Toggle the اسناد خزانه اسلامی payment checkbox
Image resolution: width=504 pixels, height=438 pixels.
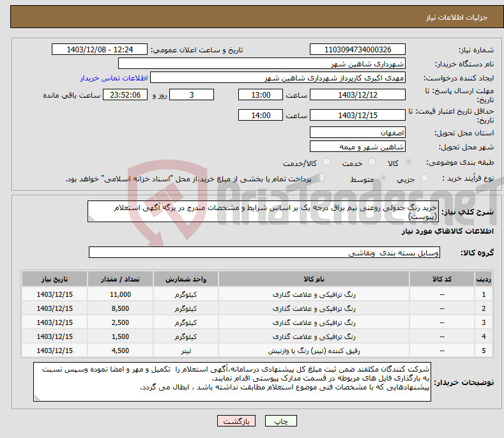[x=320, y=177]
